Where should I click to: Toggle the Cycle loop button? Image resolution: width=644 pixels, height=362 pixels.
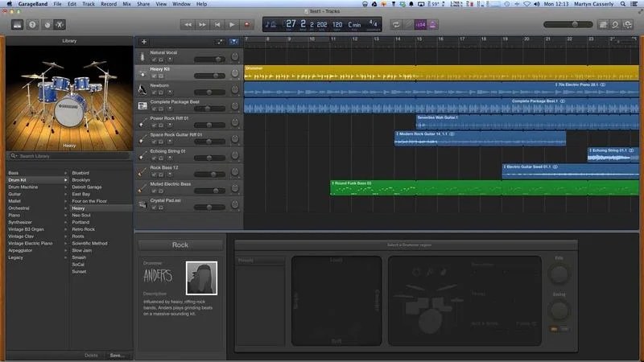(396, 25)
